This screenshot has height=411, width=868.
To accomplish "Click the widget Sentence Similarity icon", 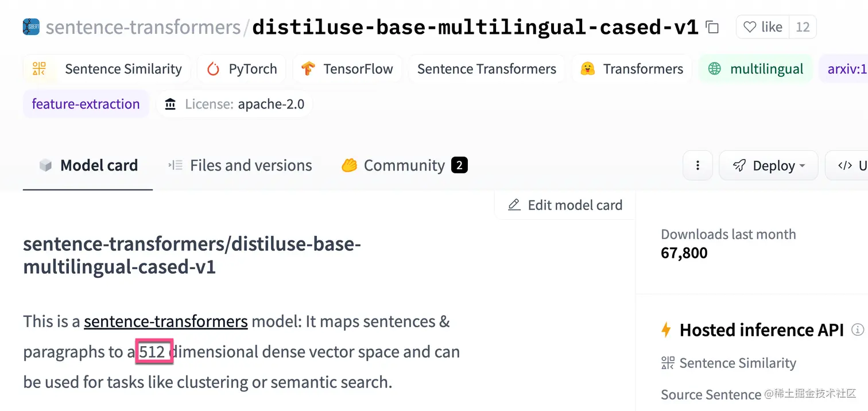I will coord(668,363).
